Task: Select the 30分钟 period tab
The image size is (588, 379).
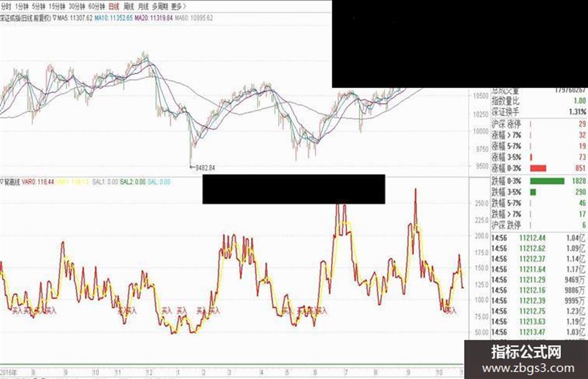Action: (x=77, y=6)
